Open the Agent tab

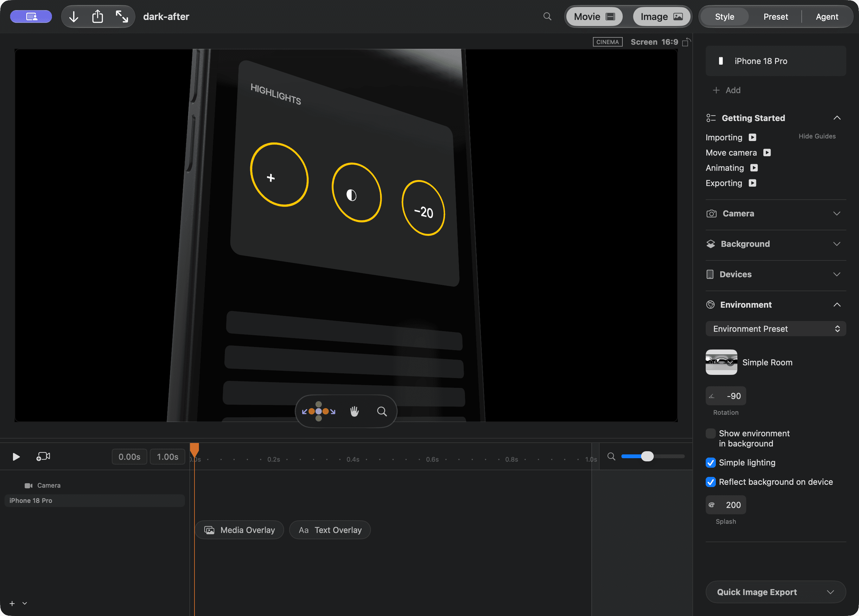point(826,17)
